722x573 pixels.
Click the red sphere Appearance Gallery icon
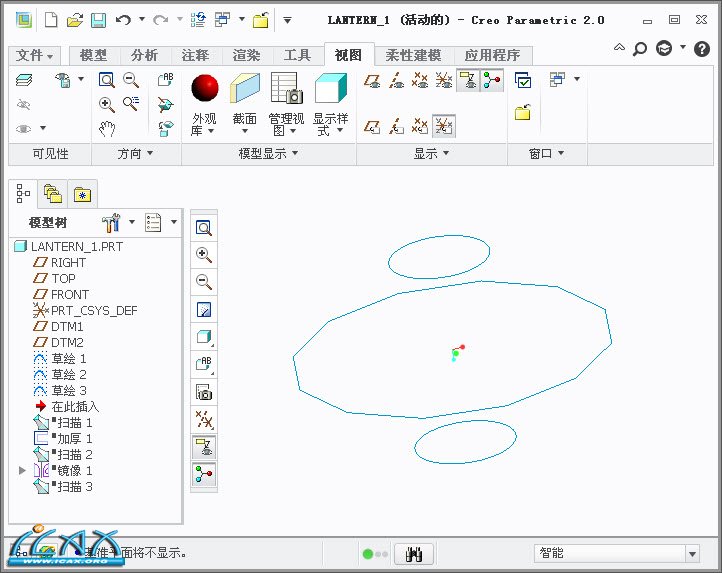[x=205, y=88]
